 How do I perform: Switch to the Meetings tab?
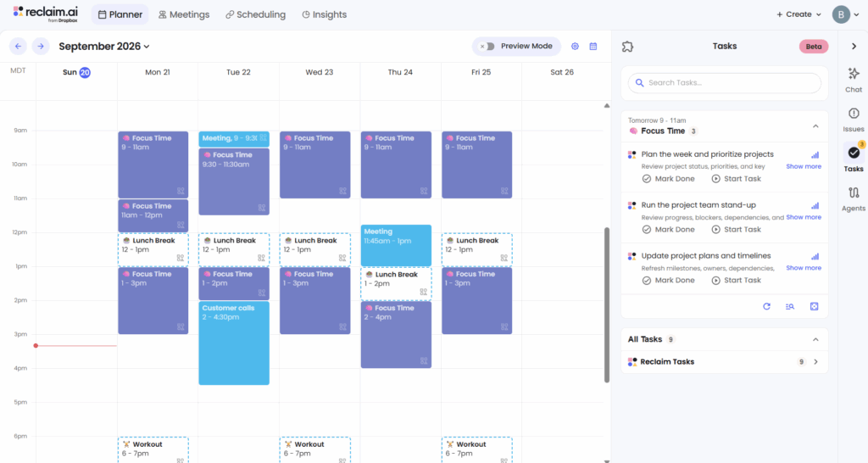184,14
